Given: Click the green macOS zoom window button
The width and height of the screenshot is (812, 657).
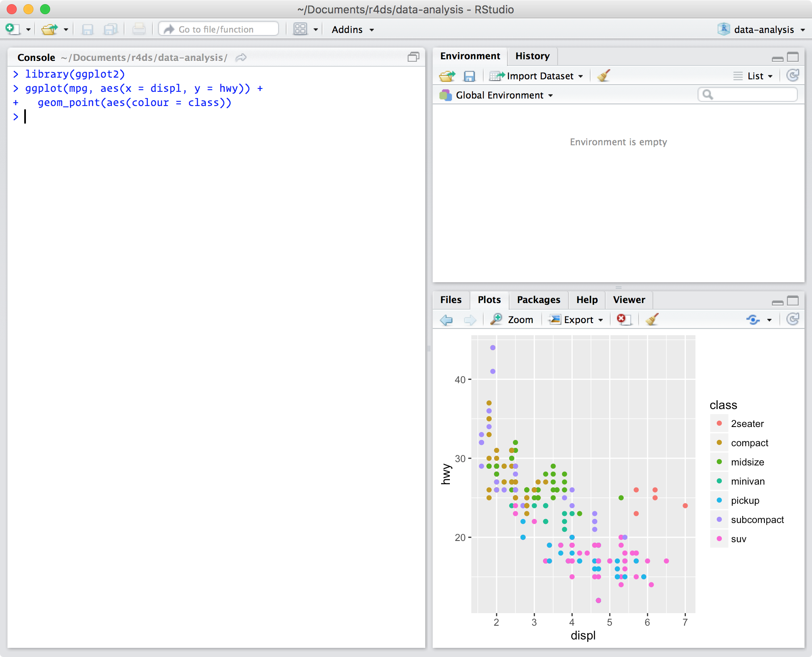Looking at the screenshot, I should (x=45, y=9).
